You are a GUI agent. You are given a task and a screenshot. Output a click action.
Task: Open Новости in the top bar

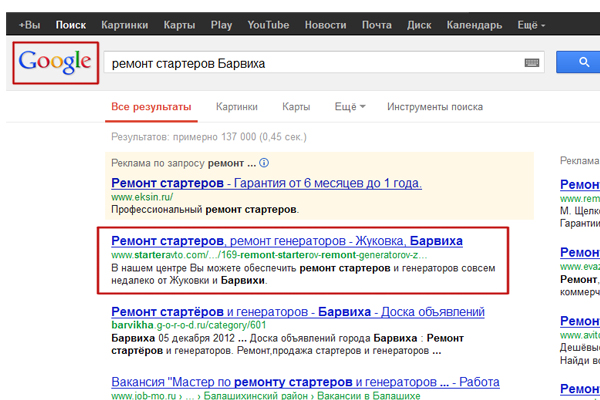tap(326, 25)
